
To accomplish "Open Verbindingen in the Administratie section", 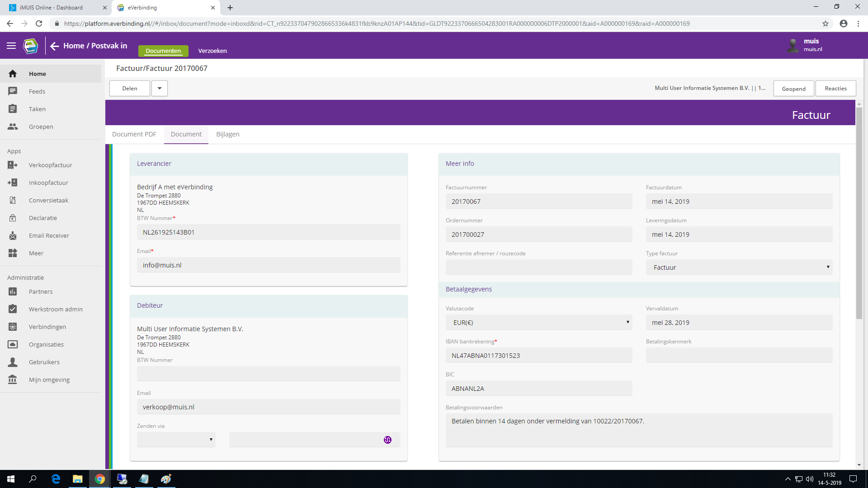I will pyautogui.click(x=47, y=327).
